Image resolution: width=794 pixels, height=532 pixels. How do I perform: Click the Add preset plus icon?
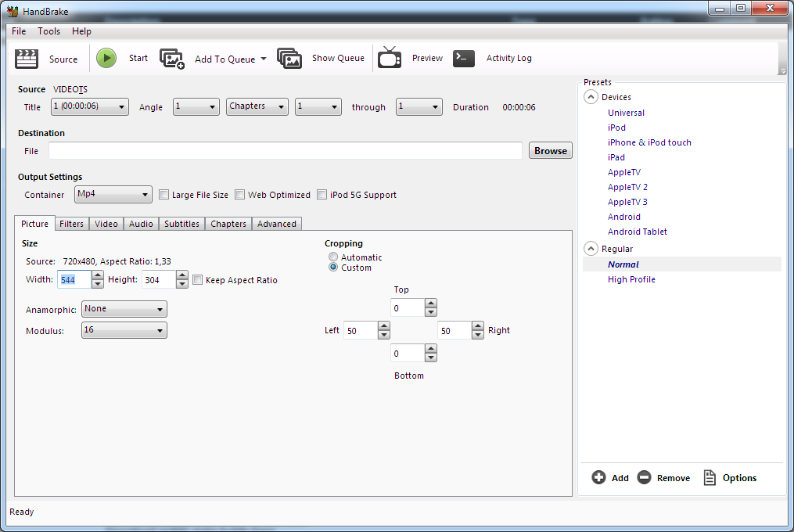click(598, 477)
